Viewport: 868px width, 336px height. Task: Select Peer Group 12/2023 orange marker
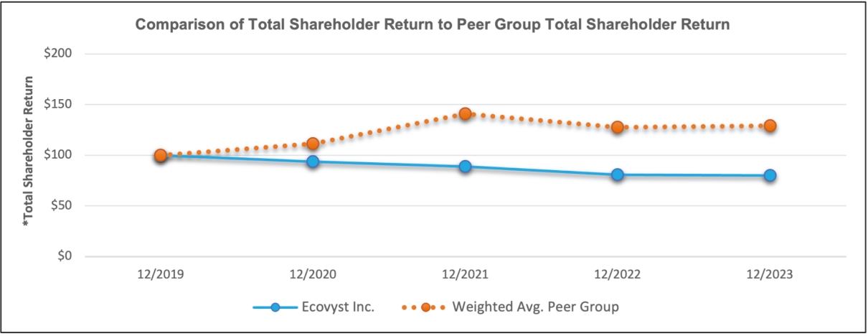770,126
